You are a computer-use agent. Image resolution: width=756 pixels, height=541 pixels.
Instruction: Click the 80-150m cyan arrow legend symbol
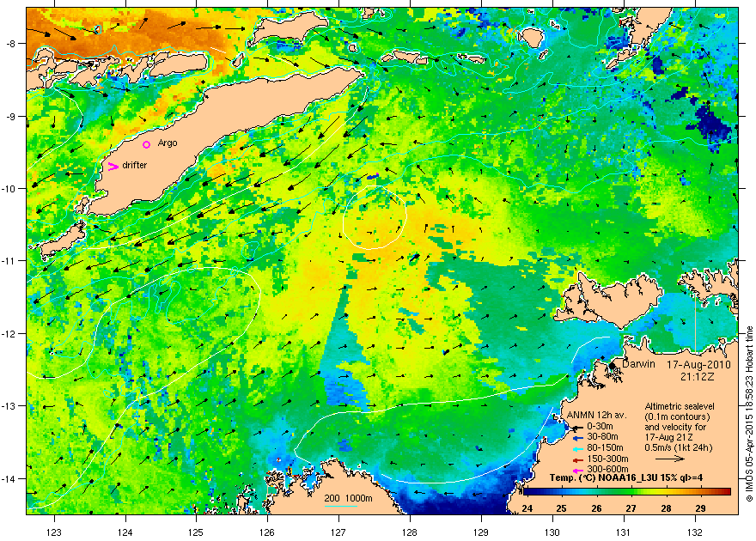click(x=577, y=448)
